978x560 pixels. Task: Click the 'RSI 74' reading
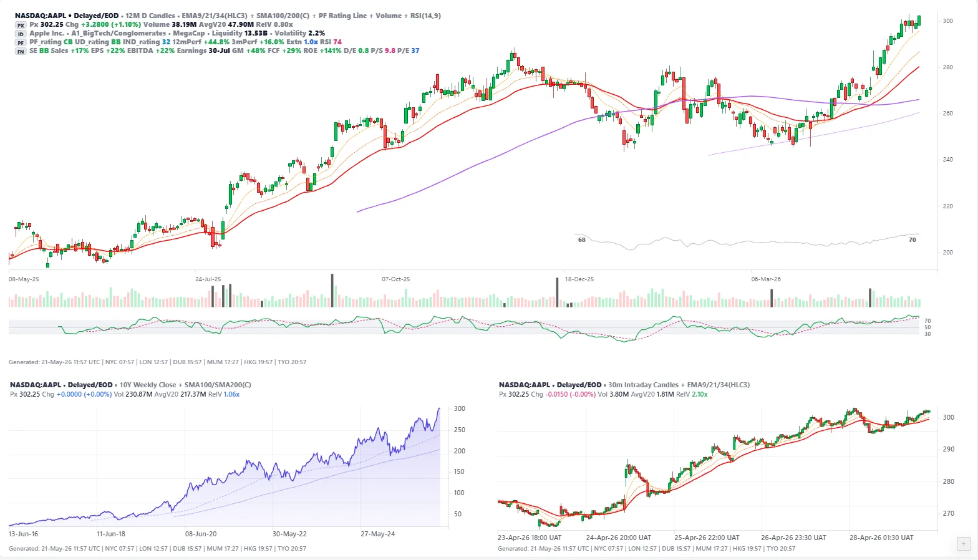pos(331,42)
